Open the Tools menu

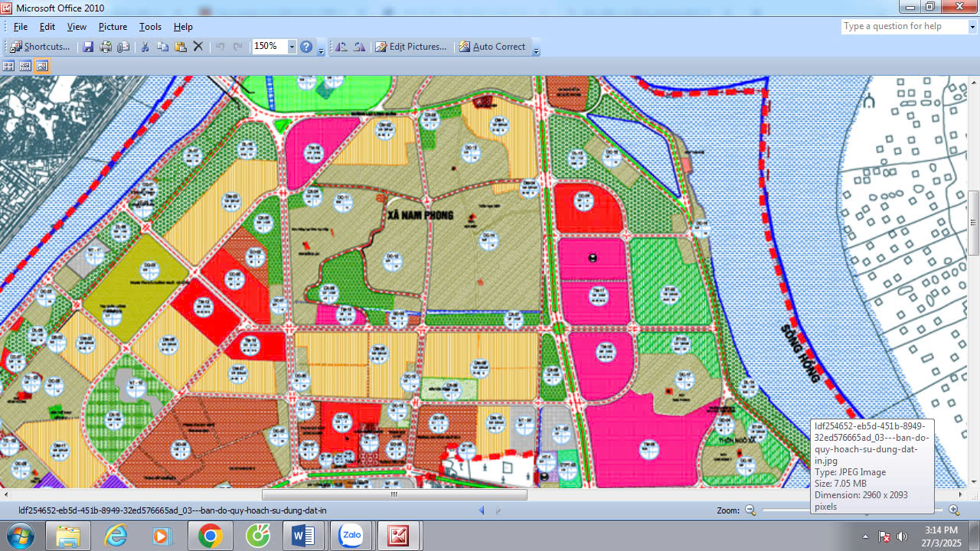coord(150,27)
